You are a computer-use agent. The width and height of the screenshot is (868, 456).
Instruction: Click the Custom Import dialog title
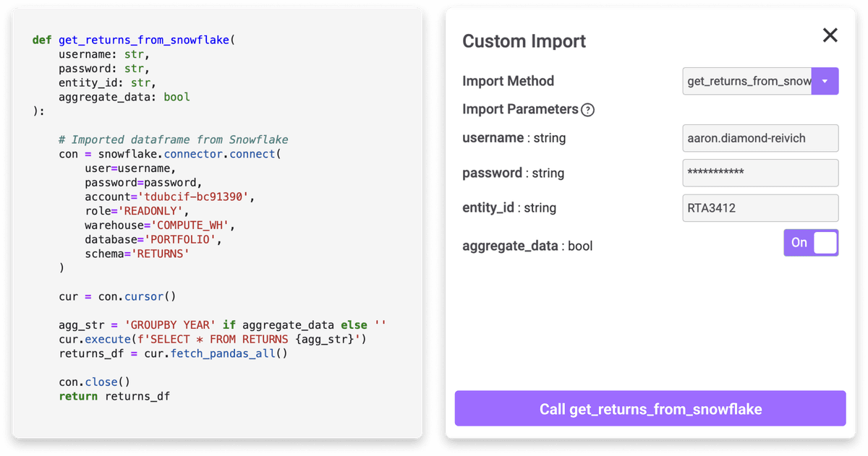(524, 42)
